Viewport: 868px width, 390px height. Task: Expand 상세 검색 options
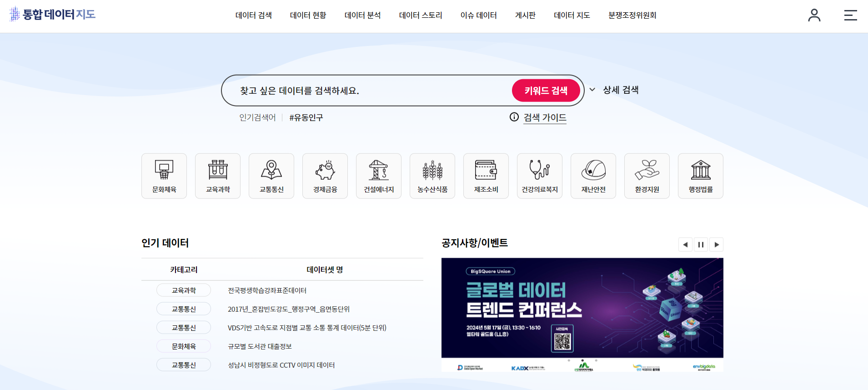(x=614, y=90)
